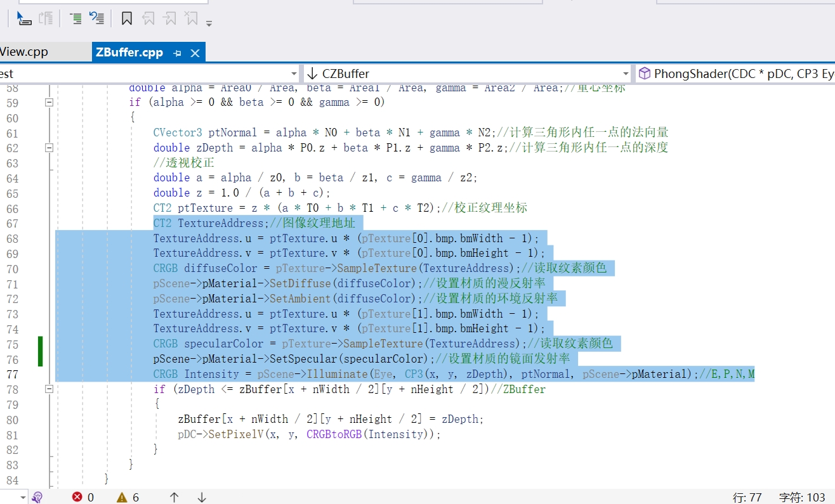Viewport: 835px width, 504px height.
Task: Click the 'double z = 1.0 / (a + b + c);' line
Action: coord(242,193)
